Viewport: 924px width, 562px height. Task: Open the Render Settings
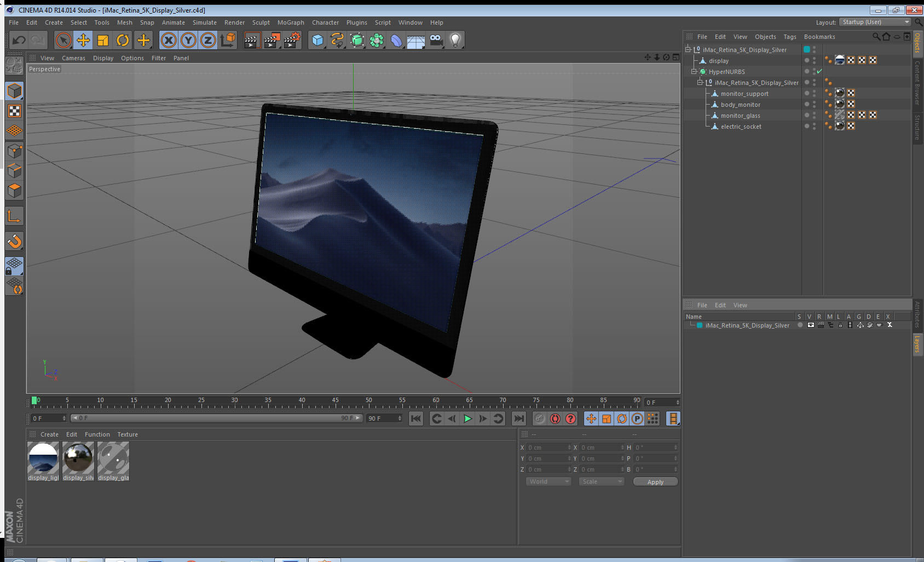click(x=292, y=40)
